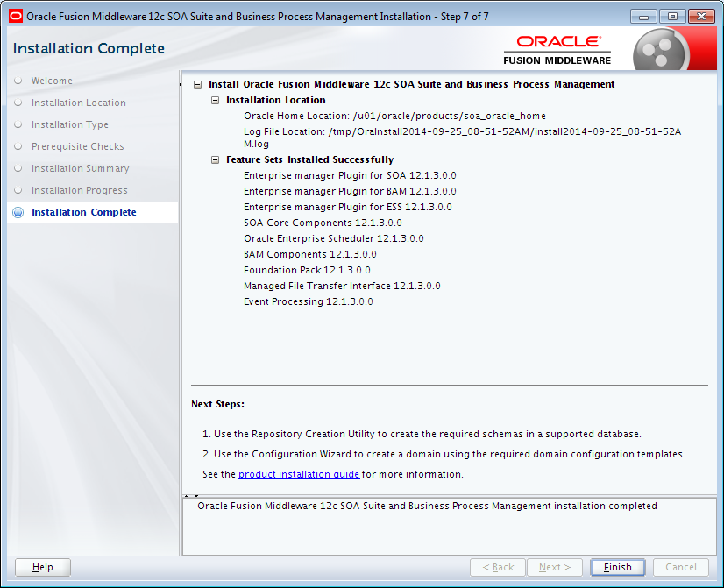Click the disabled Next button
The height and width of the screenshot is (588, 724).
(x=554, y=567)
